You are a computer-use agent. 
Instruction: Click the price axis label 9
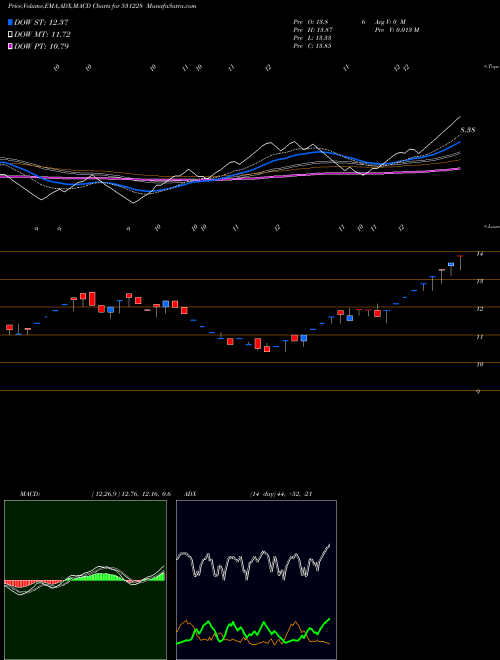point(478,392)
